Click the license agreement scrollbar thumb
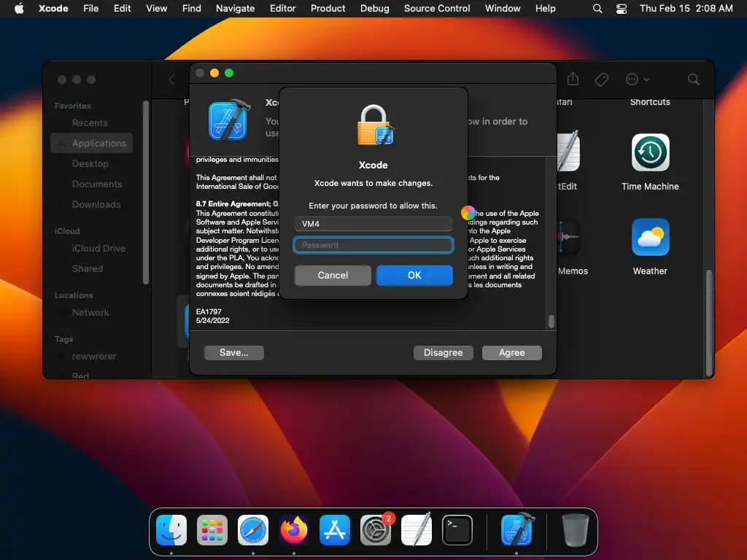The width and height of the screenshot is (747, 560). pos(551,322)
